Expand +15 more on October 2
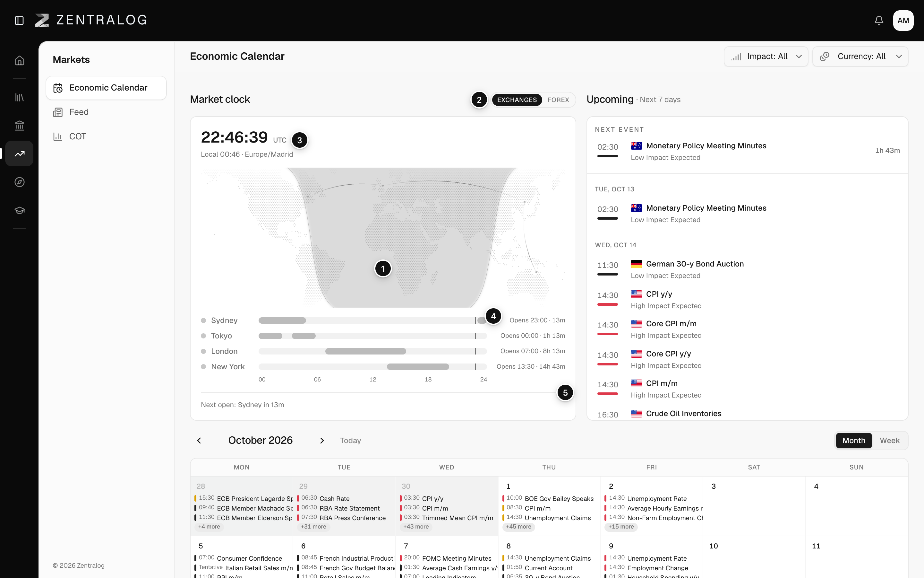 click(621, 527)
